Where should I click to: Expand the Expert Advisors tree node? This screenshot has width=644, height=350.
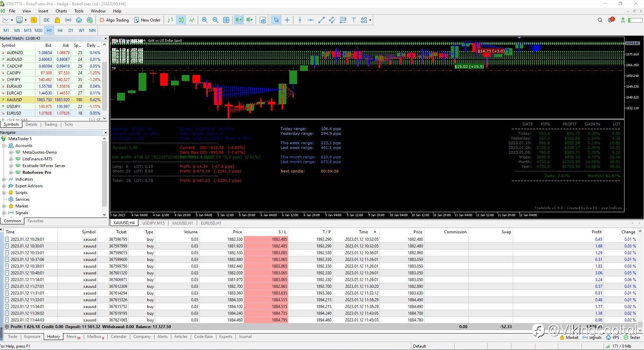pyautogui.click(x=4, y=186)
